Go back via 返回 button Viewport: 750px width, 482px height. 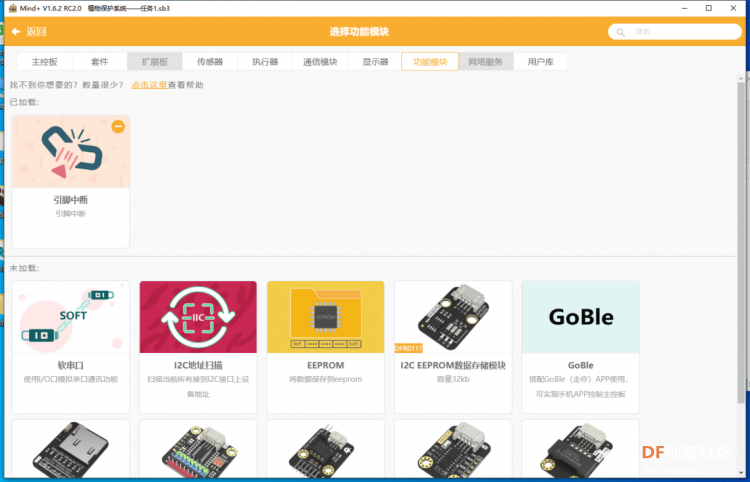tap(29, 32)
